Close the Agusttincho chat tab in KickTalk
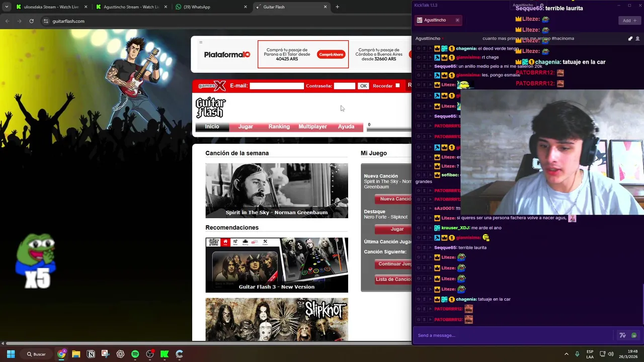This screenshot has height=362, width=644. coord(457,20)
